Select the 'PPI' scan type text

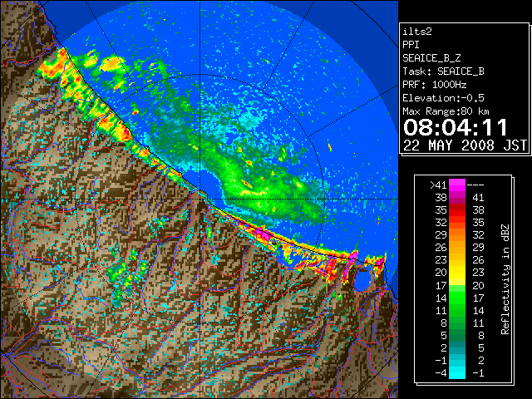411,45
